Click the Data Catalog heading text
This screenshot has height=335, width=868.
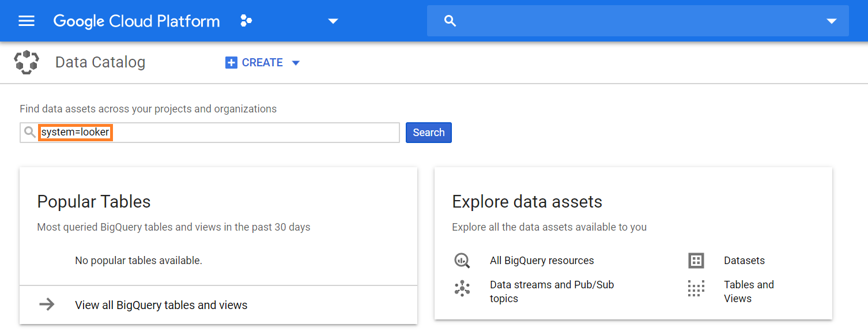point(100,62)
